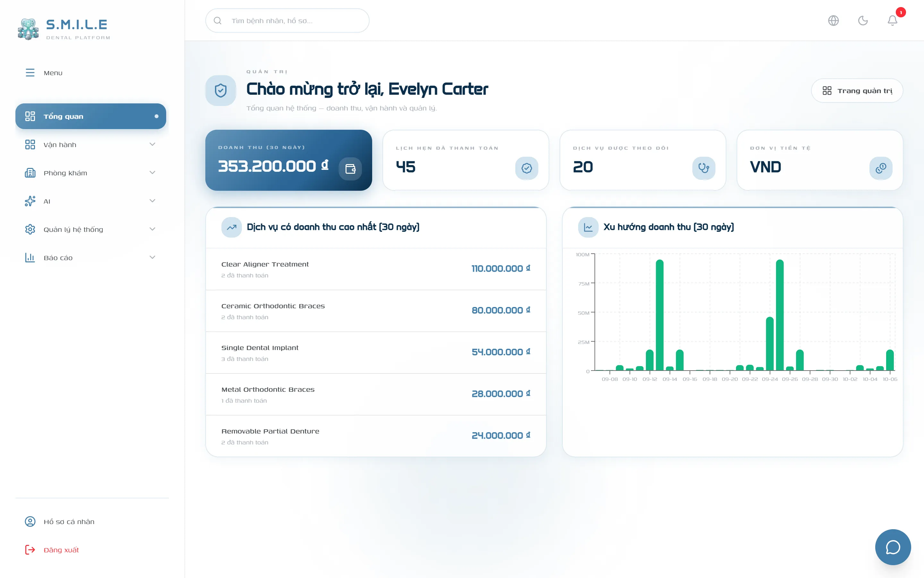Select the Tổng quan menu item
Image resolution: width=924 pixels, height=578 pixels.
tap(90, 116)
